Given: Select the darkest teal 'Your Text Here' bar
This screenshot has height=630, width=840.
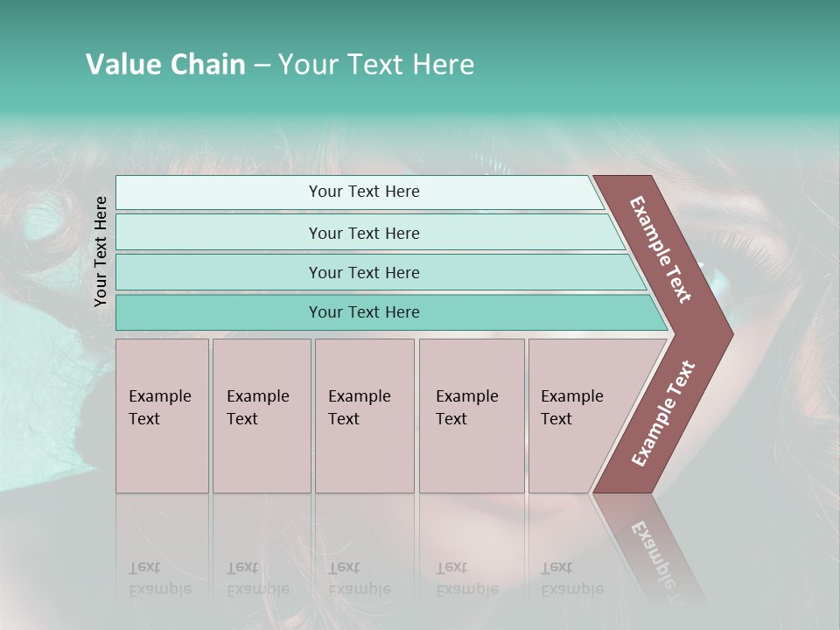Looking at the screenshot, I should [392, 312].
